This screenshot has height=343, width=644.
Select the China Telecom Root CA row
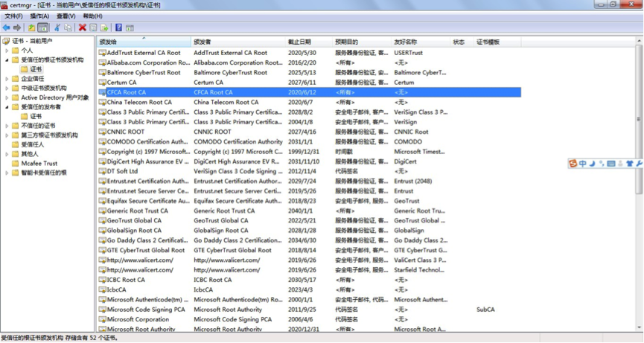310,102
